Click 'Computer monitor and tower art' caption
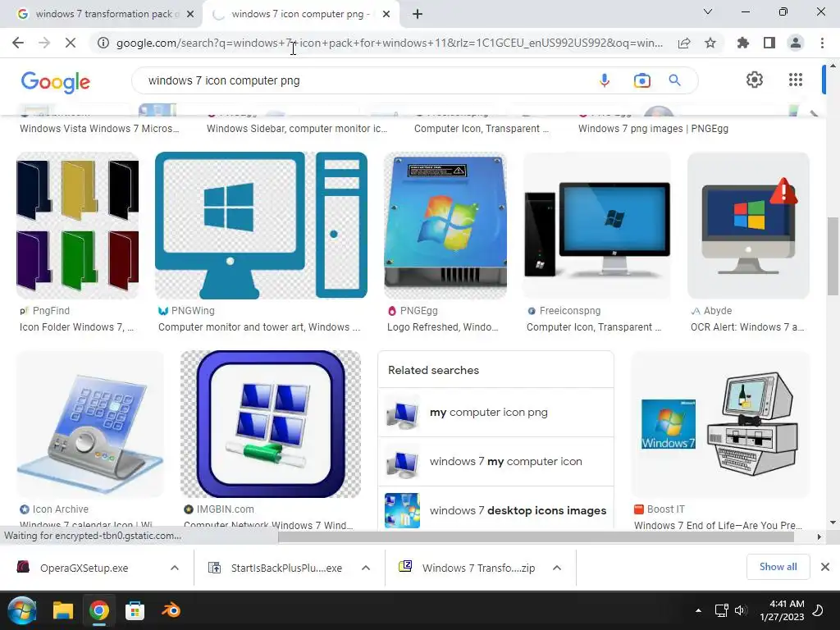This screenshot has height=630, width=840. click(259, 326)
